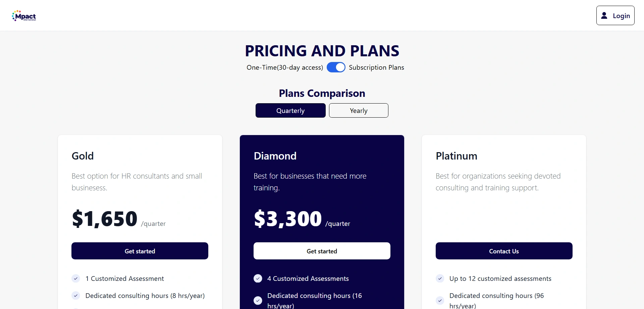Click the Gold plan heading
The height and width of the screenshot is (309, 644).
coord(83,156)
